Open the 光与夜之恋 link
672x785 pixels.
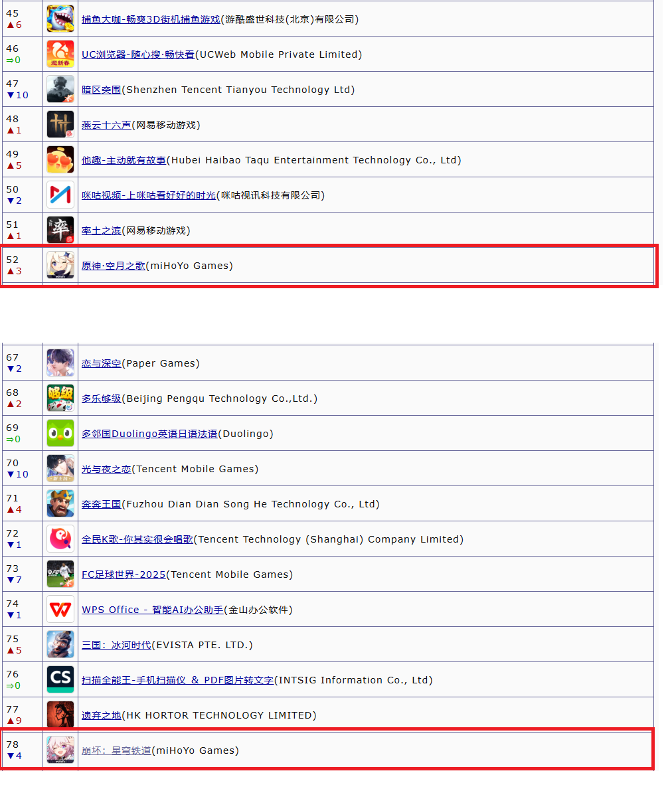tap(107, 469)
